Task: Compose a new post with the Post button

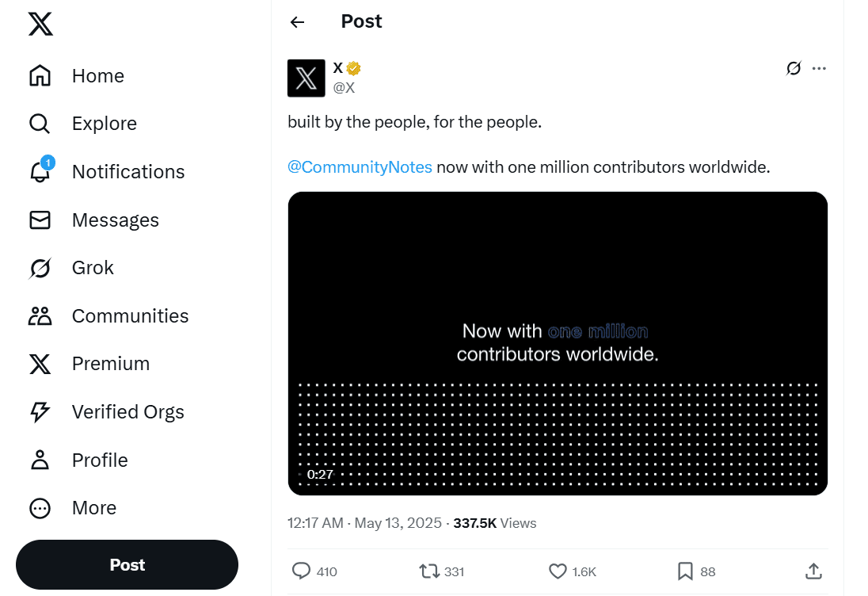Action: (127, 564)
